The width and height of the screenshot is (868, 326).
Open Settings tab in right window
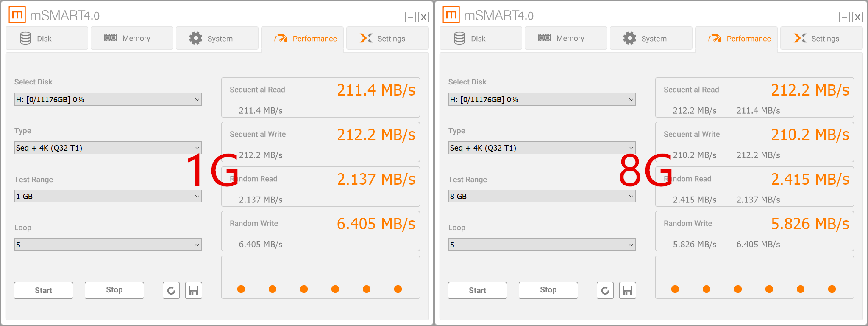pyautogui.click(x=821, y=39)
